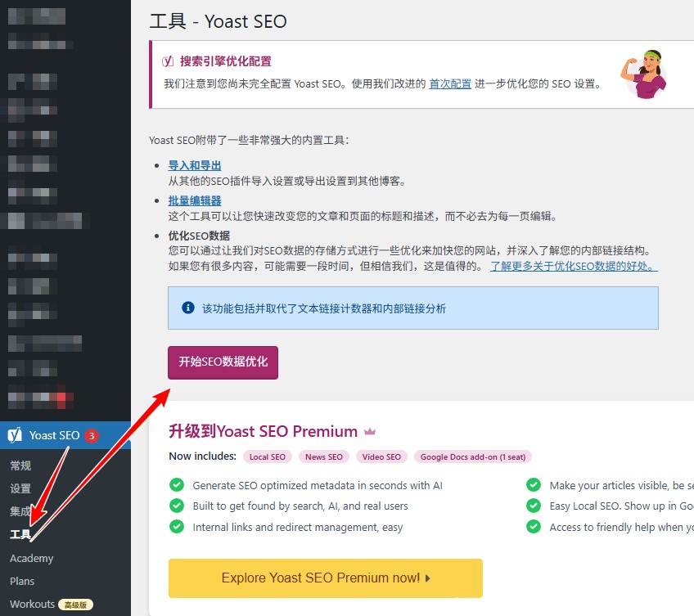Click the notice text 该功能包括并取代了文本链接计数器和内部链接分析
694x616 pixels.
tap(324, 308)
